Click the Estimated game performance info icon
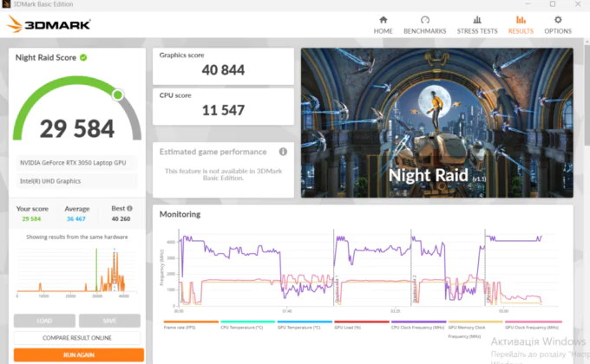This screenshot has width=590, height=364. (283, 152)
